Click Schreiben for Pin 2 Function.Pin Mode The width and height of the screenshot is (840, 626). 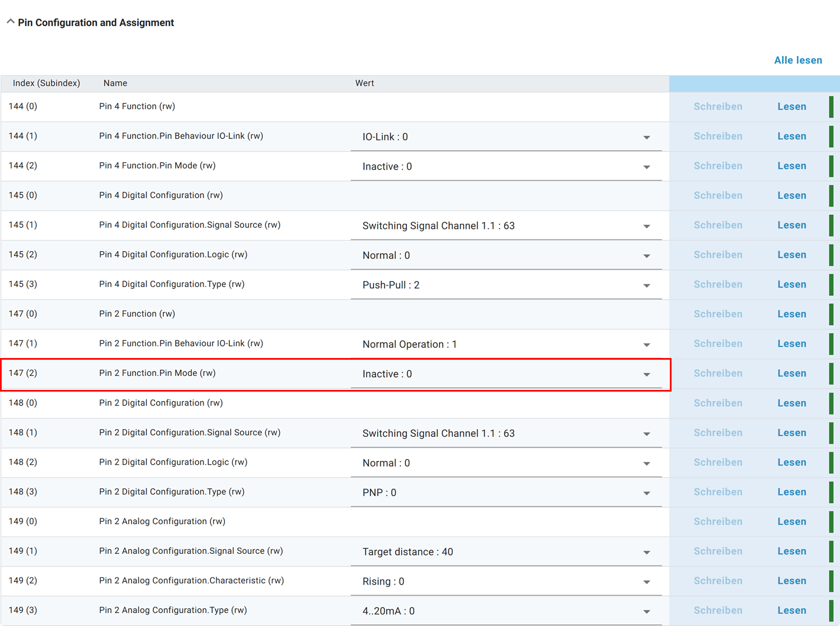point(717,374)
